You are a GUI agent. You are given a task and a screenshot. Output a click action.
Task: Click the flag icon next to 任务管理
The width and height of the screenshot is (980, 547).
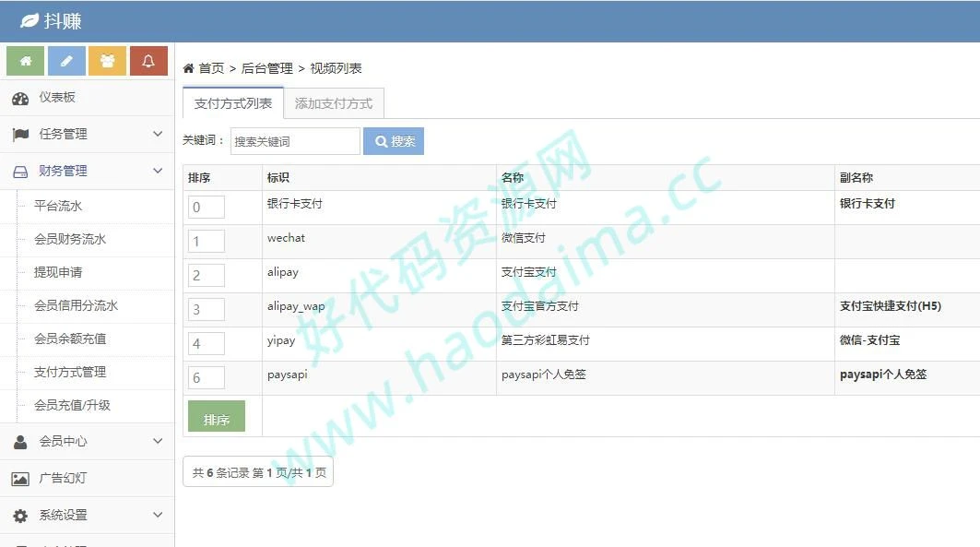pos(20,135)
